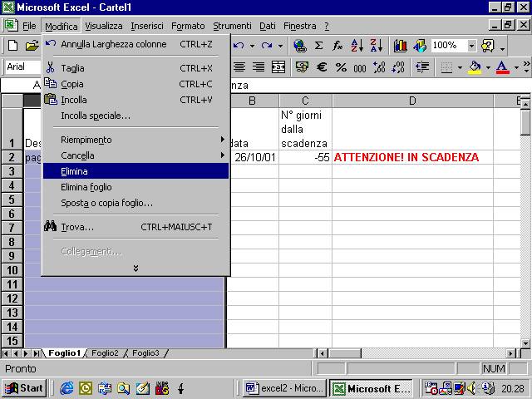Choose Elimina foglio menu entry
Screen dimensions: 532x399
coord(135,187)
